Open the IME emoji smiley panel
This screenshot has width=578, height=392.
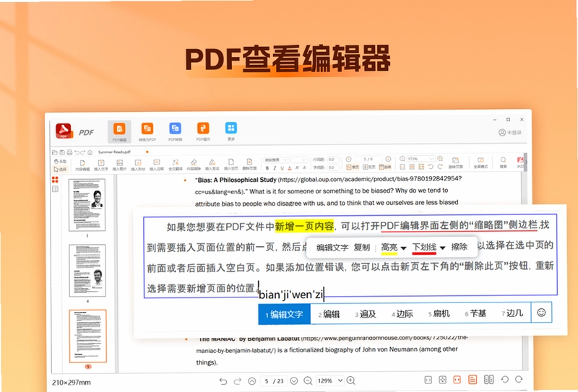(541, 313)
